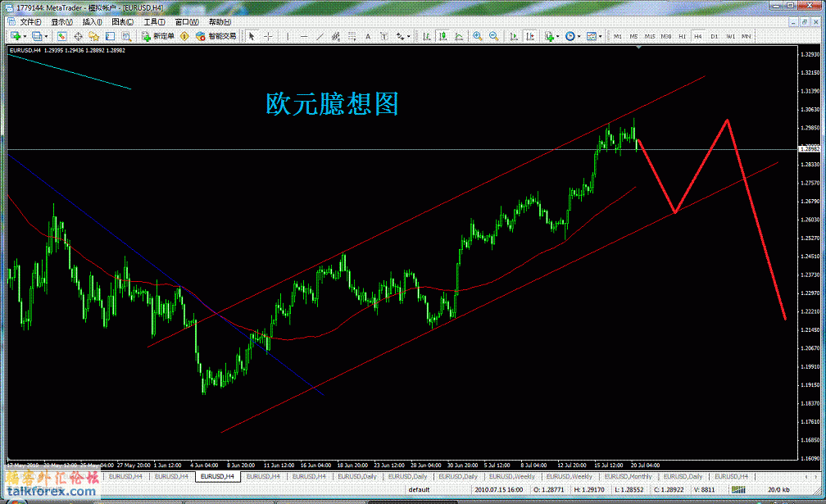Toggle candlestick chart mode

[x=442, y=36]
